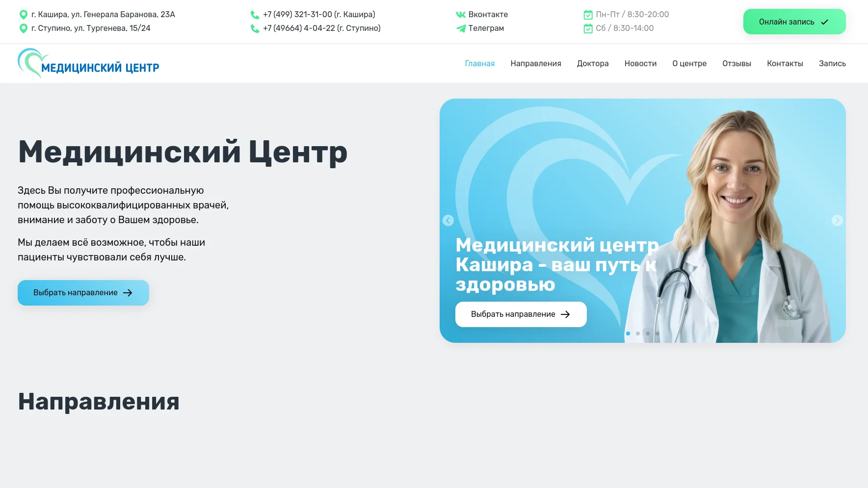Viewport: 868px width, 488px height.
Task: Click the calendar icon beside Сб hours
Action: 588,28
